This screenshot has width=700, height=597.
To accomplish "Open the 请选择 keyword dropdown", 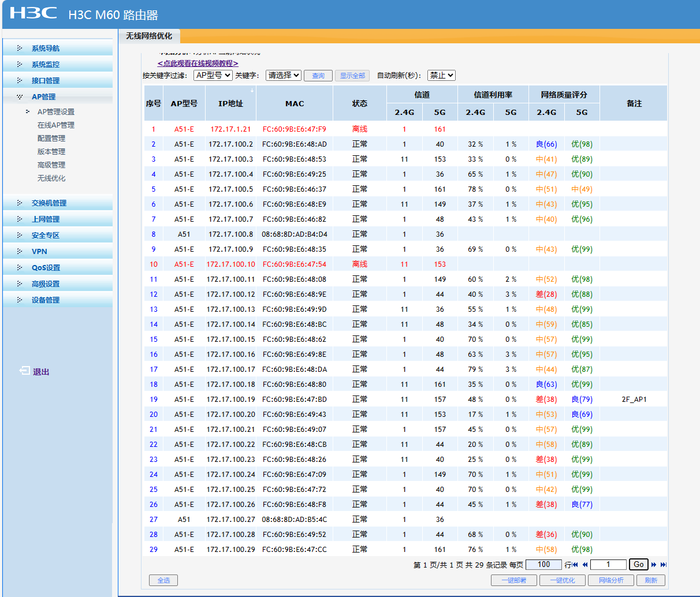I will 283,75.
